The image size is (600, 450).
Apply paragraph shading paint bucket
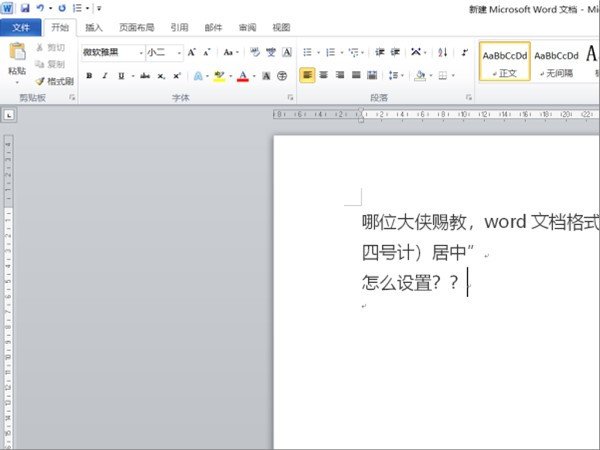coord(420,75)
